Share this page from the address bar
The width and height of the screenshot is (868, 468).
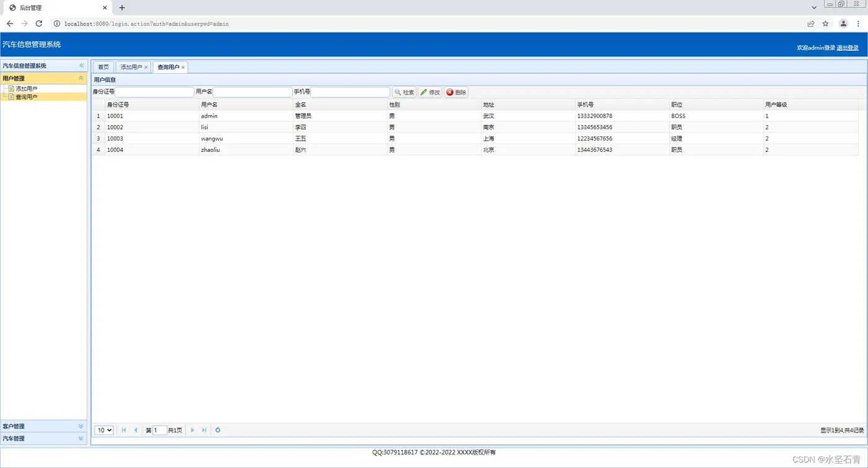point(811,24)
